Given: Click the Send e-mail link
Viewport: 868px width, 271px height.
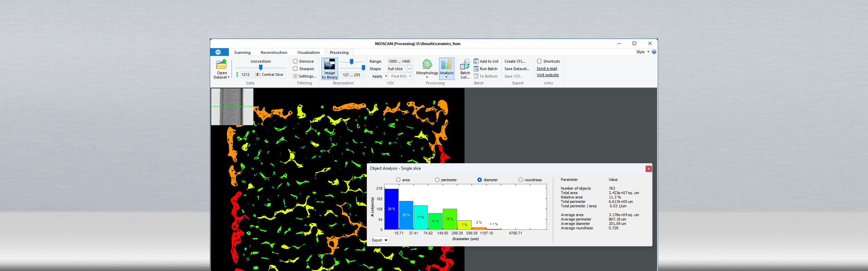Looking at the screenshot, I should [x=547, y=68].
